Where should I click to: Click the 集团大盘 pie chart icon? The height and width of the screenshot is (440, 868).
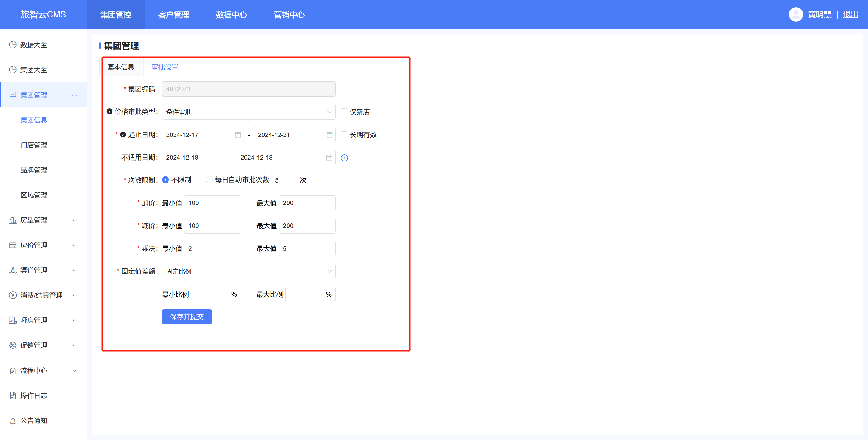click(13, 70)
